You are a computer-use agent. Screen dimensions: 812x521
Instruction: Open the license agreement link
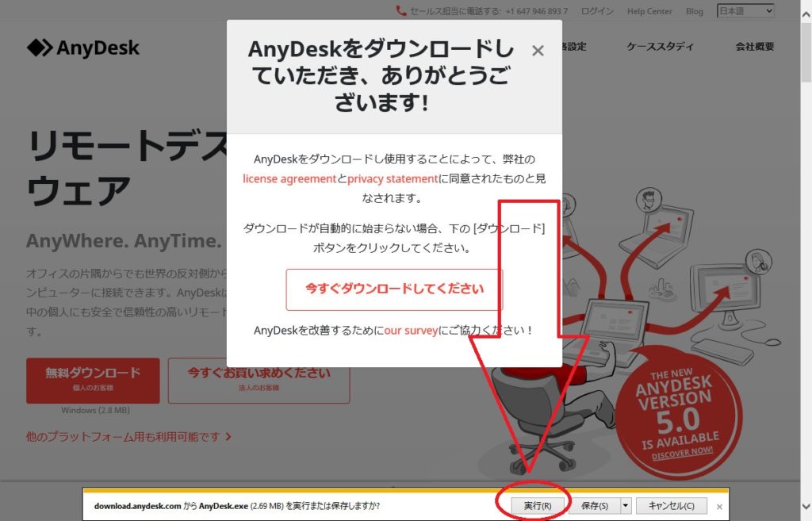pos(289,178)
